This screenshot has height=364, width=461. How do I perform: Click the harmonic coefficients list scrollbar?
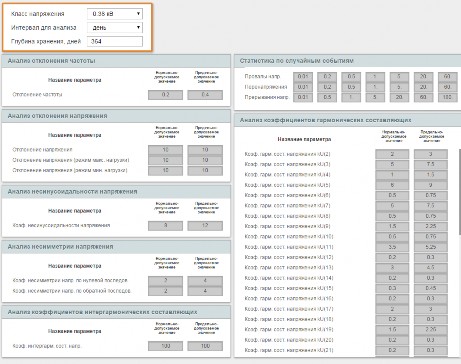460,192
